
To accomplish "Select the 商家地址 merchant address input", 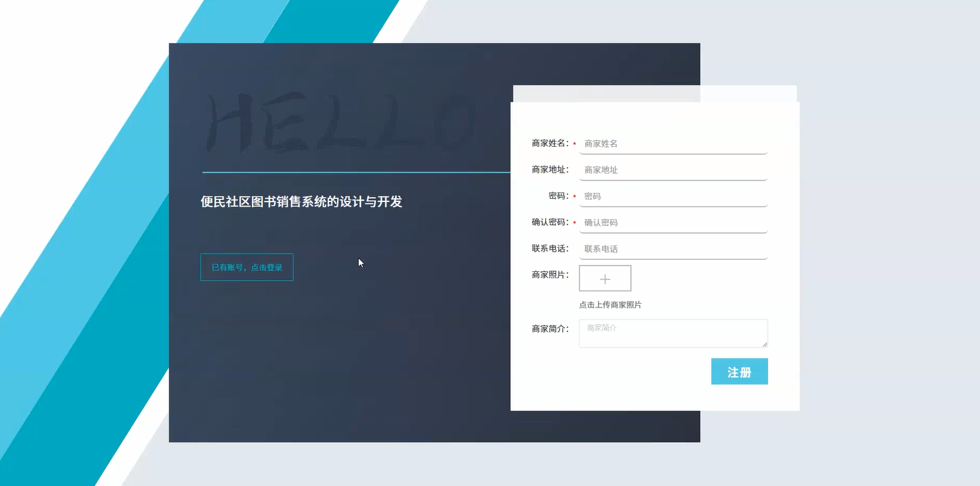I will [x=672, y=170].
